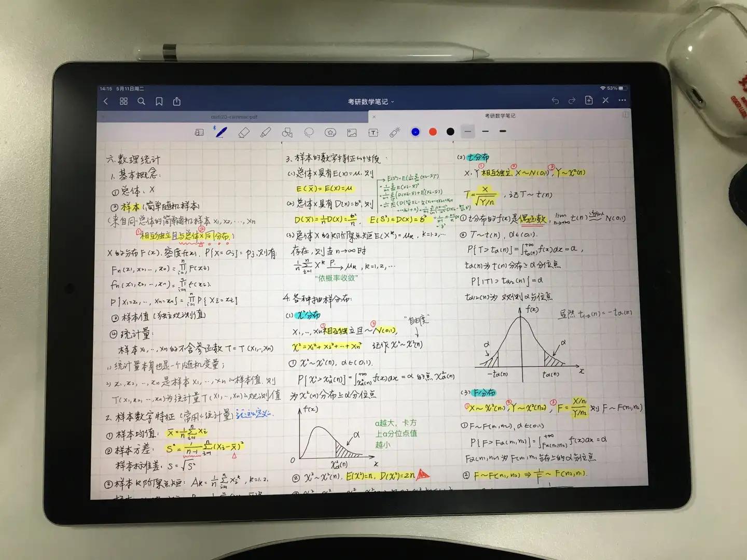Open the three-dot more options menu
747x560 pixels.
622,100
